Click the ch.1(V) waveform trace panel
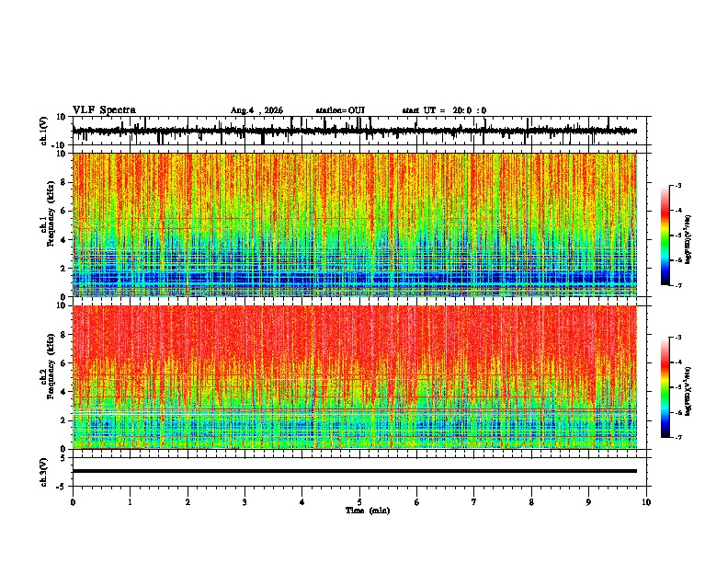 (359, 131)
